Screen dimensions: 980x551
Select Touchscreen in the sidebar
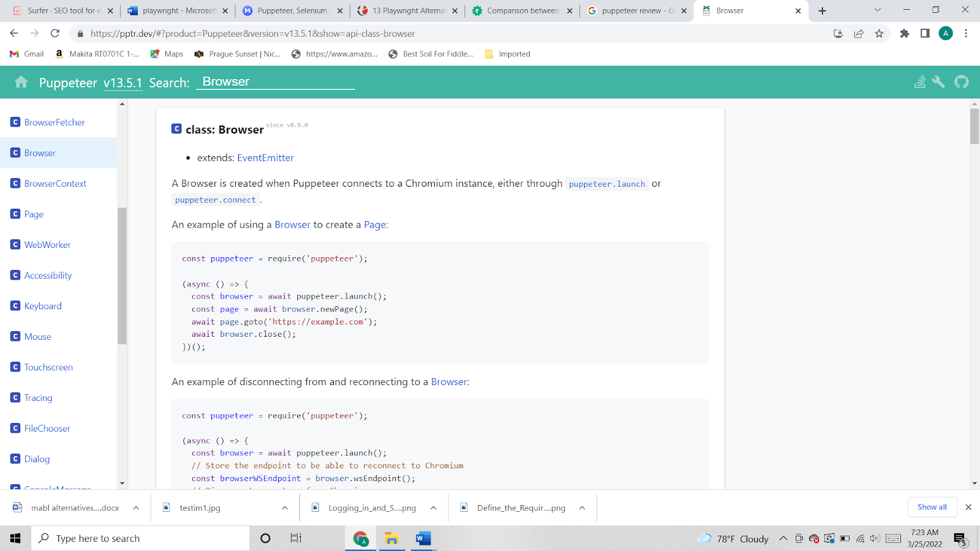(x=48, y=367)
